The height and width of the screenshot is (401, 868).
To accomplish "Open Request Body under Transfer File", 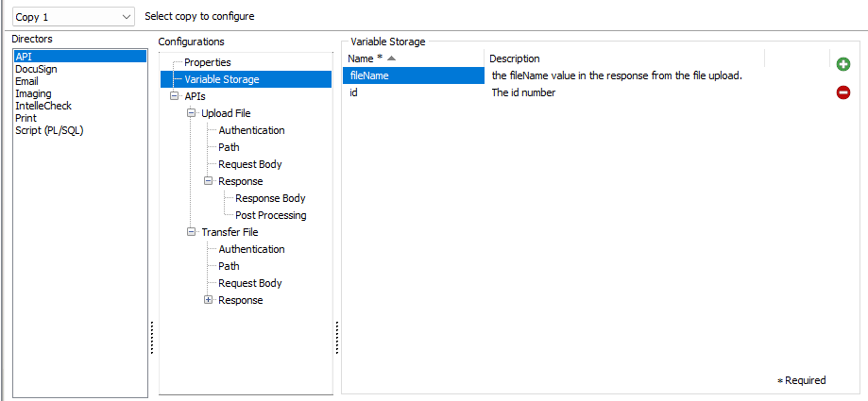I will click(249, 283).
